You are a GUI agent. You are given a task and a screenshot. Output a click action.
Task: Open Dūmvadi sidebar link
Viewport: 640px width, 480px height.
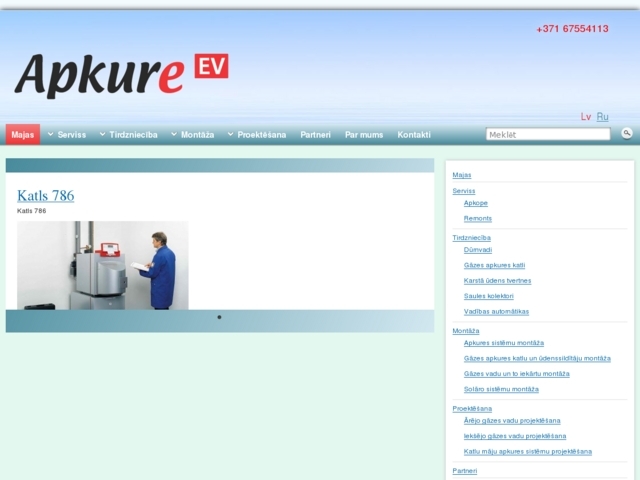tap(478, 249)
